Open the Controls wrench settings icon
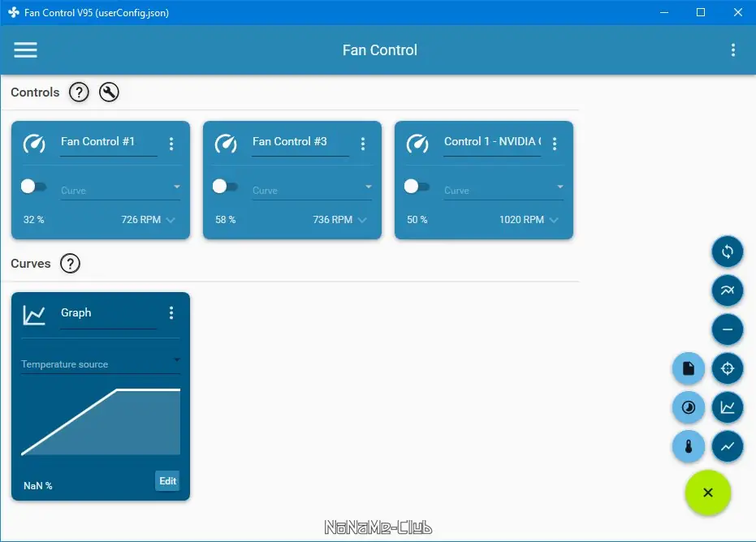The width and height of the screenshot is (756, 542). coord(109,92)
